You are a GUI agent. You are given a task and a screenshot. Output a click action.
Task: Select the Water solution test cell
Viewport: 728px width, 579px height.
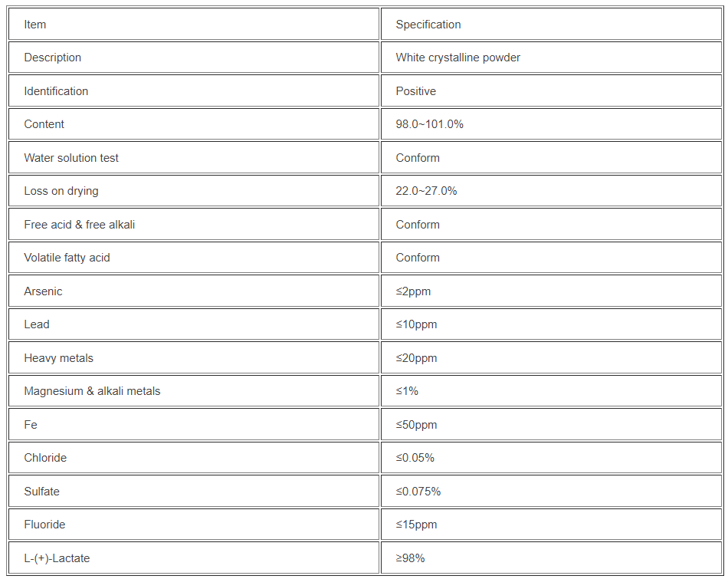71,158
